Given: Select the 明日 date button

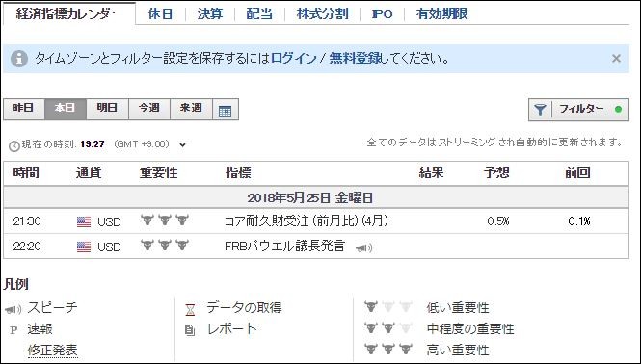Looking at the screenshot, I should [107, 109].
